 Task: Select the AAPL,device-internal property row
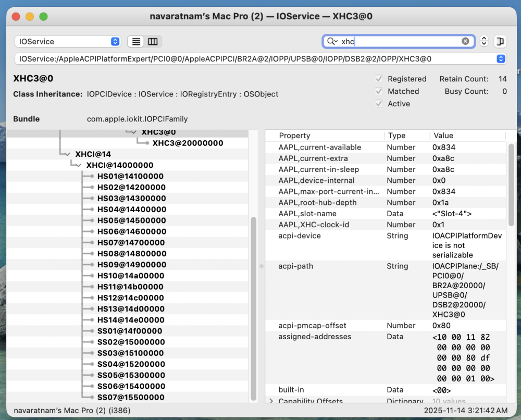(386, 180)
